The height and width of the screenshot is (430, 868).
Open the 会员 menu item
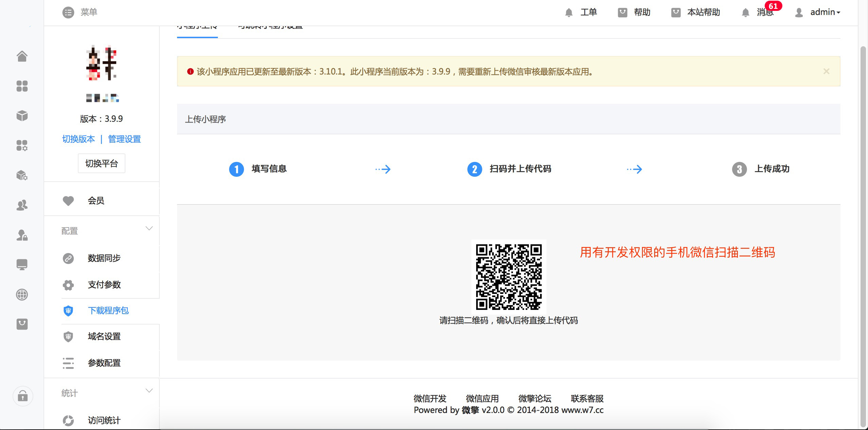[96, 201]
